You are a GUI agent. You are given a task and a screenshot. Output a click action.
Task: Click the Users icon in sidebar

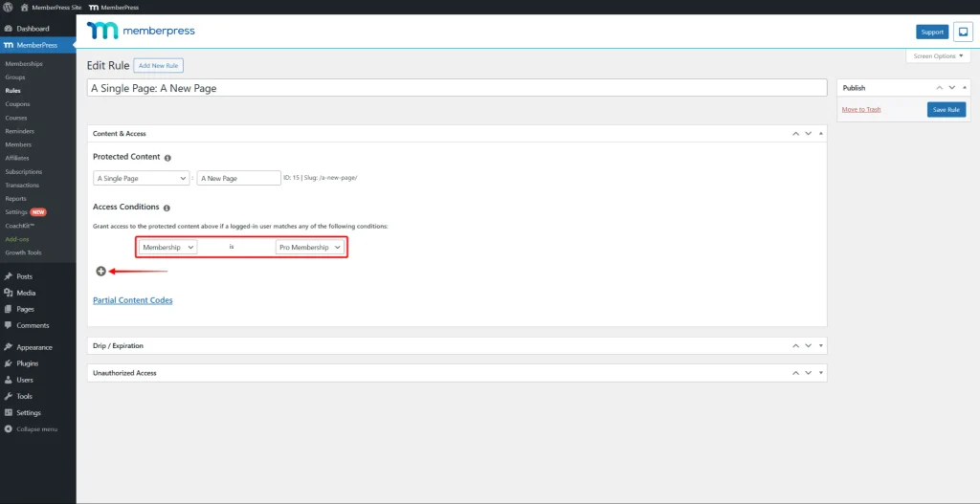point(8,380)
